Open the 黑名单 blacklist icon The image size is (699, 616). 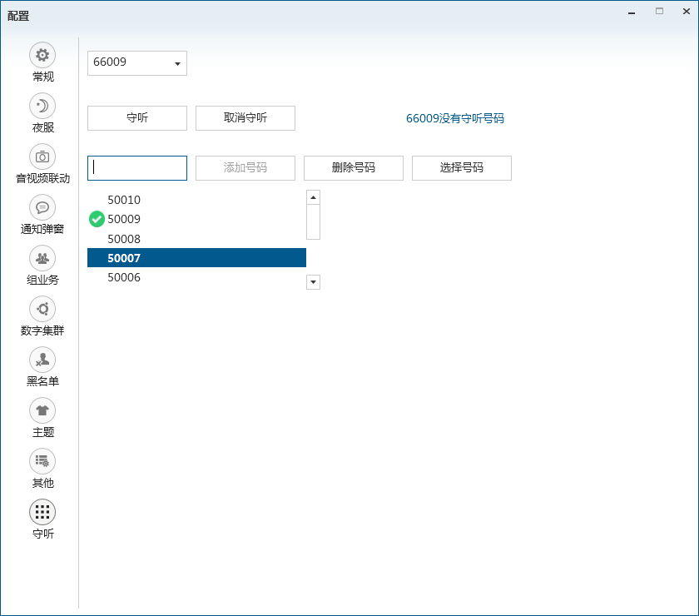pos(42,360)
